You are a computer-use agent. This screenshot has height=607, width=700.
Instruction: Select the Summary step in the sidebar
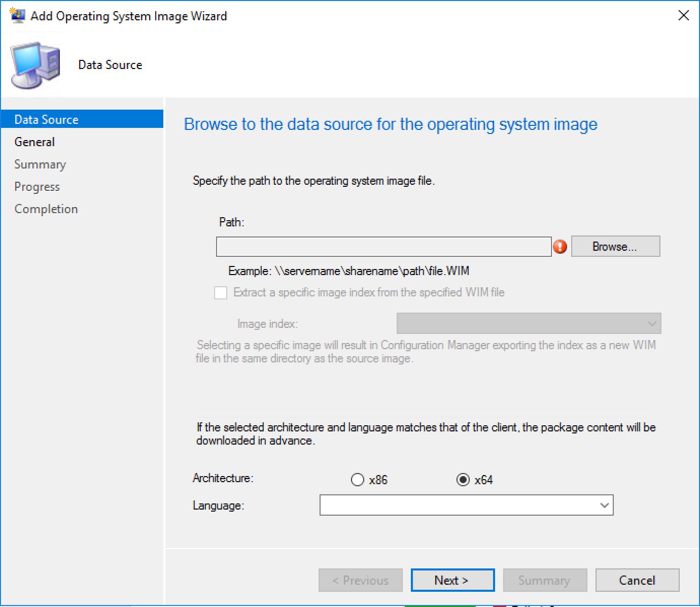(40, 164)
